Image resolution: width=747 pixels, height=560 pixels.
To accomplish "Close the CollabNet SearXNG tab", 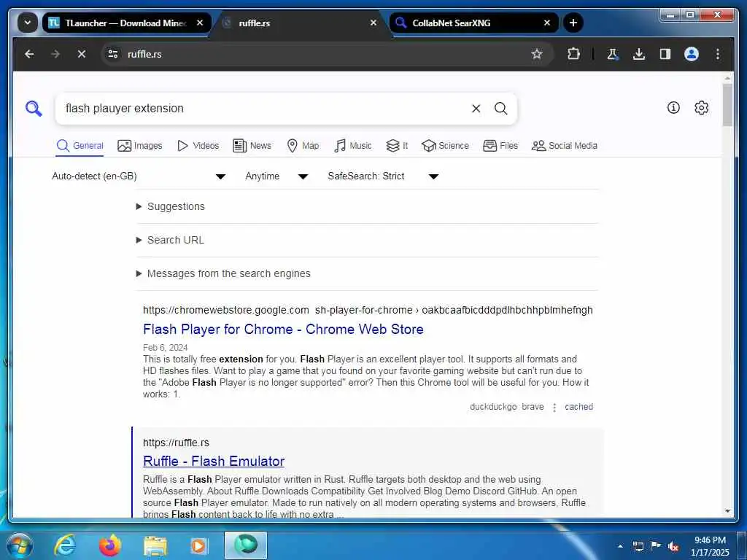I will (547, 23).
